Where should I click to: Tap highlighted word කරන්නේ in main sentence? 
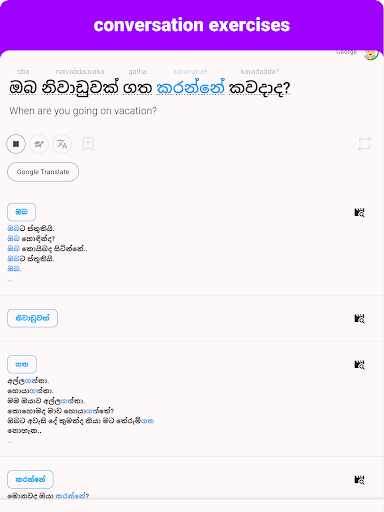190,88
